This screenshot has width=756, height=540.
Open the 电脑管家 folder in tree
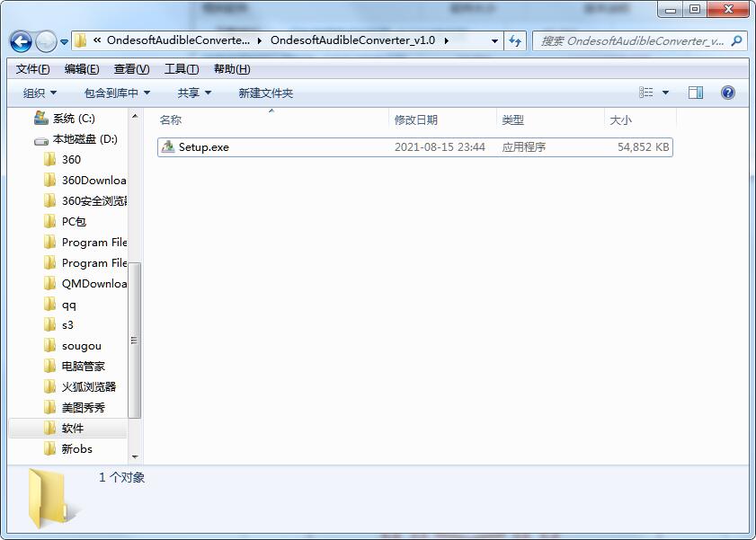[84, 367]
